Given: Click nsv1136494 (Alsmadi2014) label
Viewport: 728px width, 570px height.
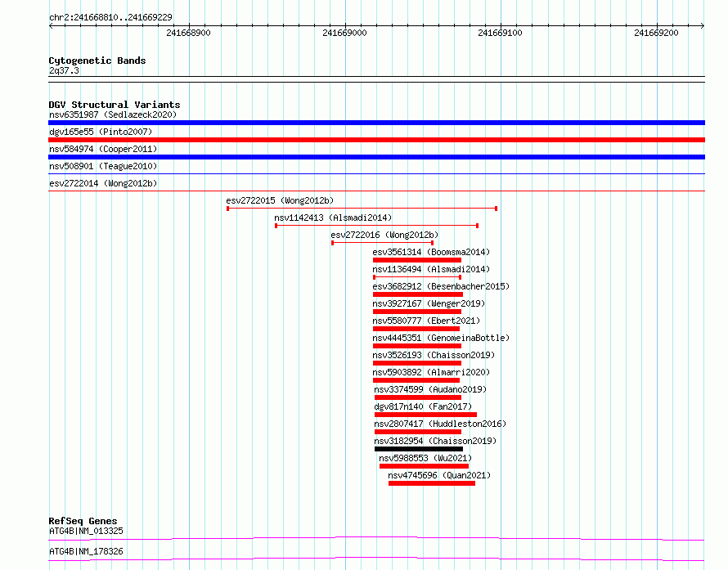Looking at the screenshot, I should (x=431, y=269).
